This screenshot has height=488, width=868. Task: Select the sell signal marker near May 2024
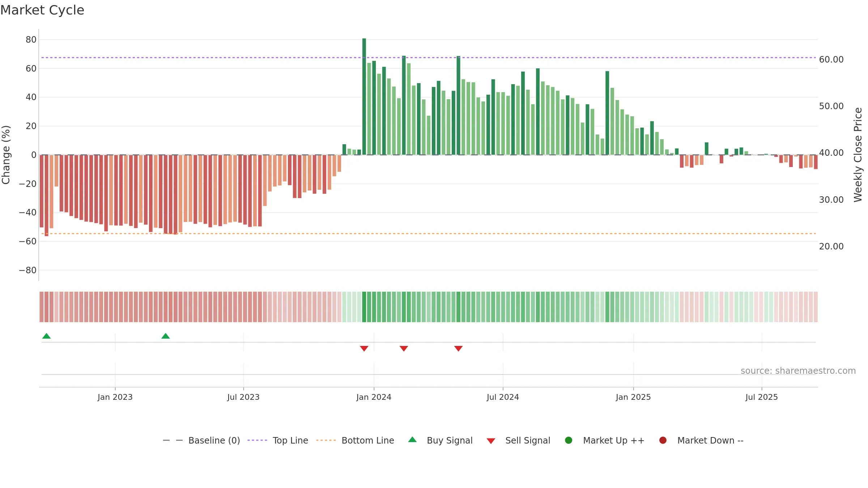(x=459, y=348)
